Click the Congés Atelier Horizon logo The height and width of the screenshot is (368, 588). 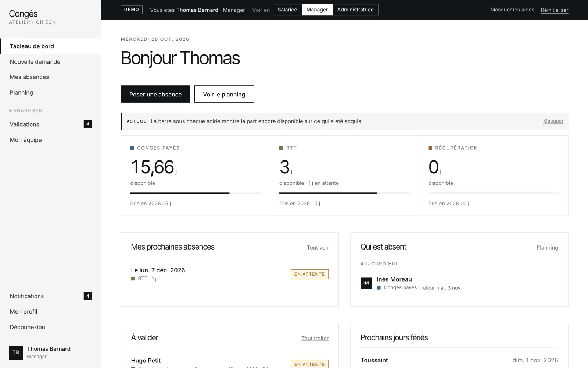pos(32,17)
